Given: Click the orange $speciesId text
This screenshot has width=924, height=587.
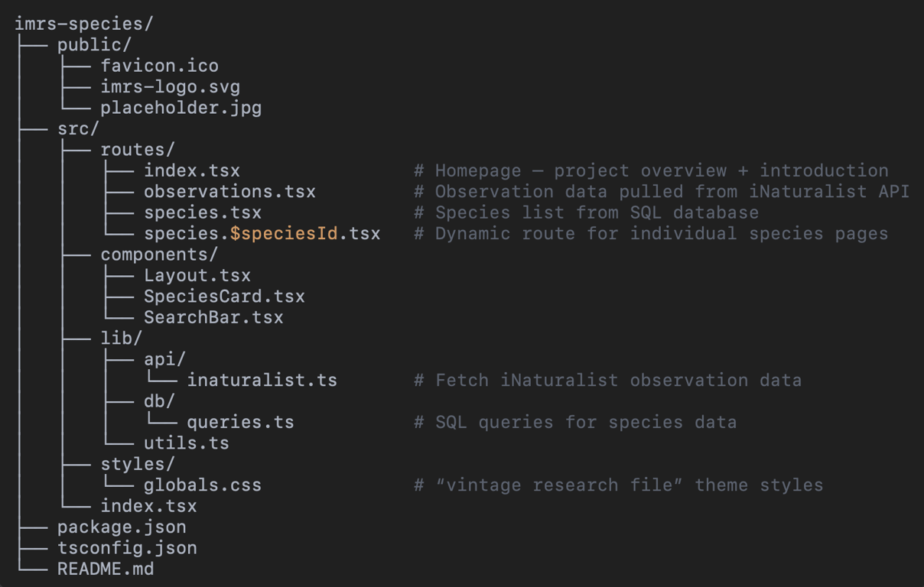Looking at the screenshot, I should (284, 234).
